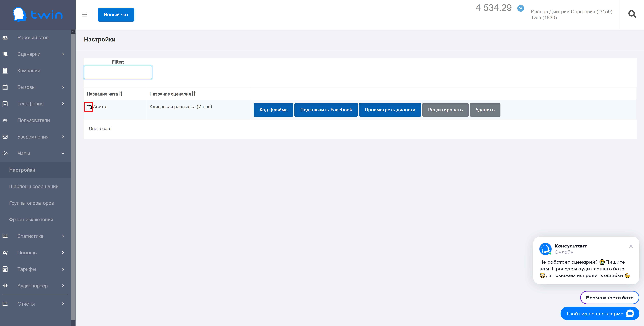The width and height of the screenshot is (644, 326).
Task: Click Твой гид по платформе button
Action: [600, 314]
